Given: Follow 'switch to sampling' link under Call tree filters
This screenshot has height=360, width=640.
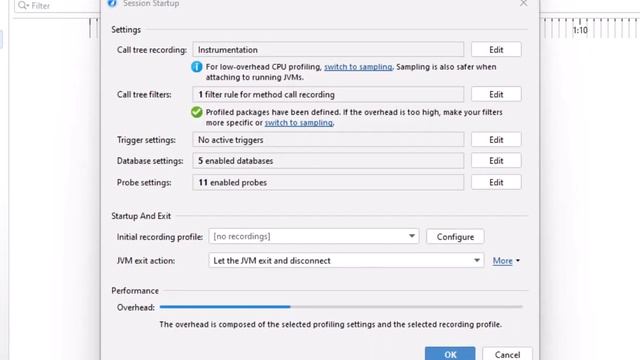Looking at the screenshot, I should coord(298,123).
